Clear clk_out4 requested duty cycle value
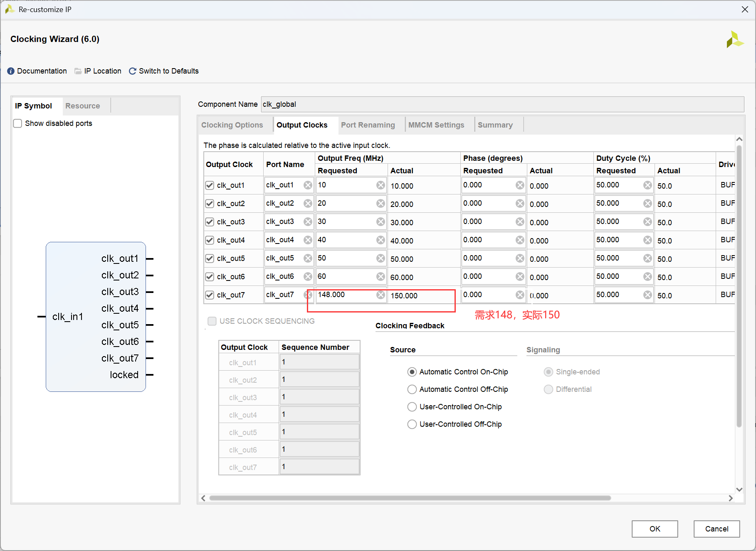Viewport: 756px width, 551px height. pos(647,240)
